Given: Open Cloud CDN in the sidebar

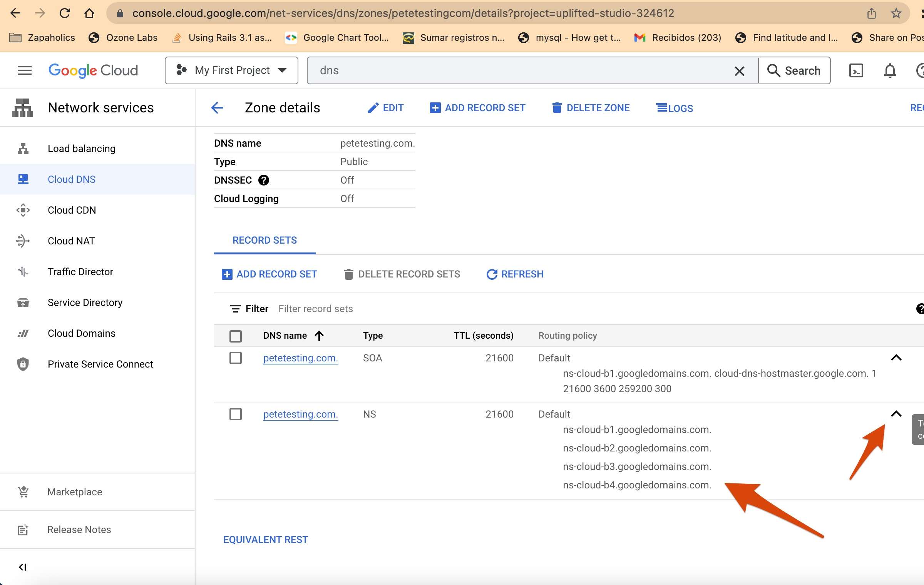Looking at the screenshot, I should 72,210.
